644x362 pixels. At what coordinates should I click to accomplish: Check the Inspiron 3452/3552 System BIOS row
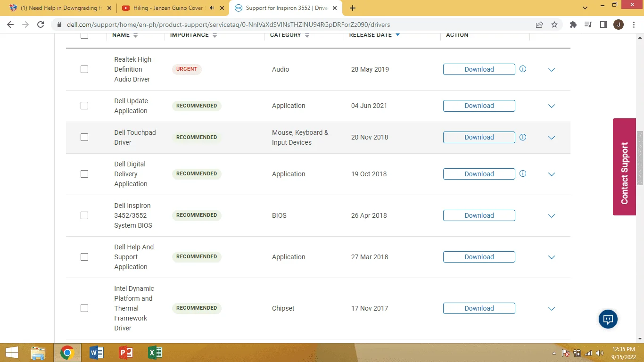point(84,215)
